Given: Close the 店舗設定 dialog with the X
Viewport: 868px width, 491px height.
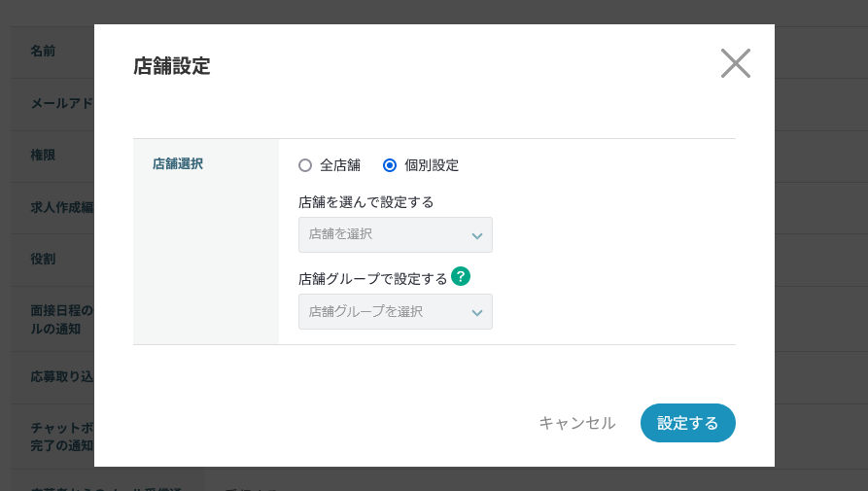Looking at the screenshot, I should point(736,63).
